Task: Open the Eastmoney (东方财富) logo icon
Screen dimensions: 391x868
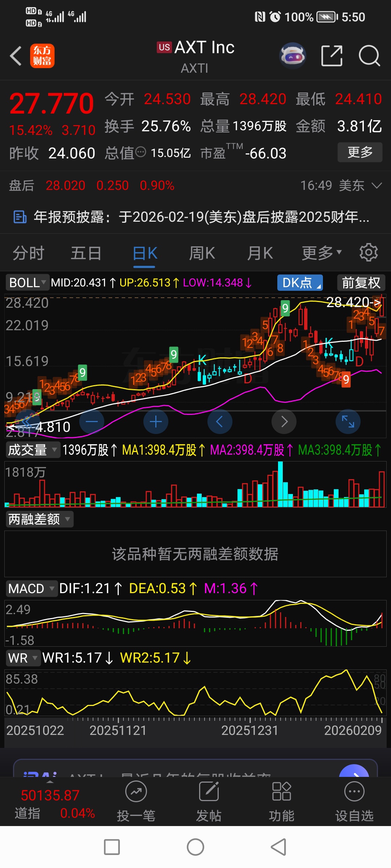Action: 42,56
